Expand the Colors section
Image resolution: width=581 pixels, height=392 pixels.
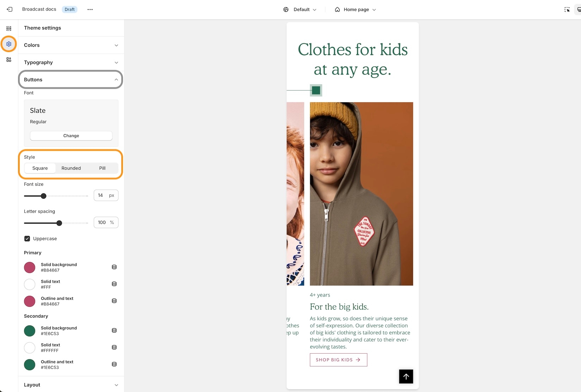click(71, 45)
